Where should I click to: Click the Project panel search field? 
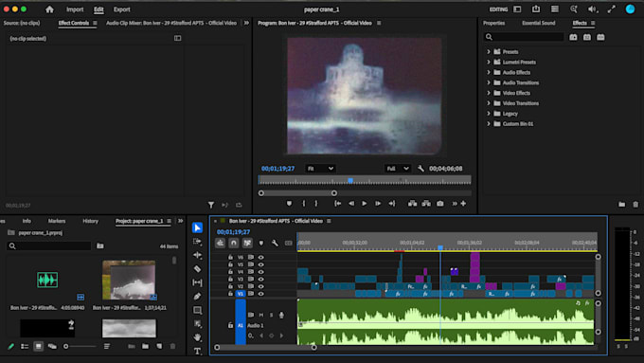(48, 245)
